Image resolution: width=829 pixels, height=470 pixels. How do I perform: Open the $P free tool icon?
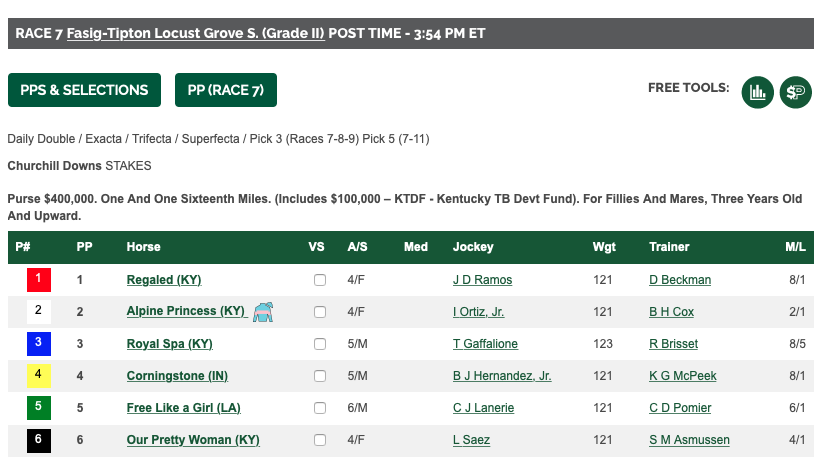(795, 92)
